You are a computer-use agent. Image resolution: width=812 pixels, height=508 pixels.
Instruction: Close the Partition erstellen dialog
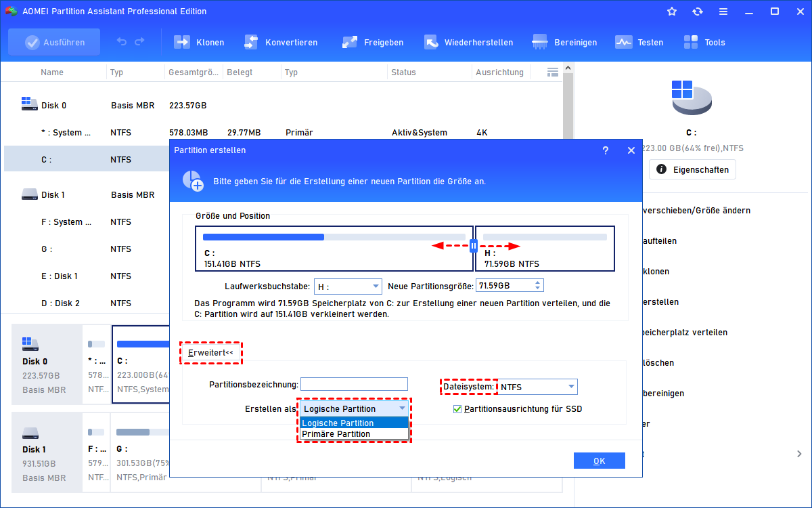click(x=631, y=150)
